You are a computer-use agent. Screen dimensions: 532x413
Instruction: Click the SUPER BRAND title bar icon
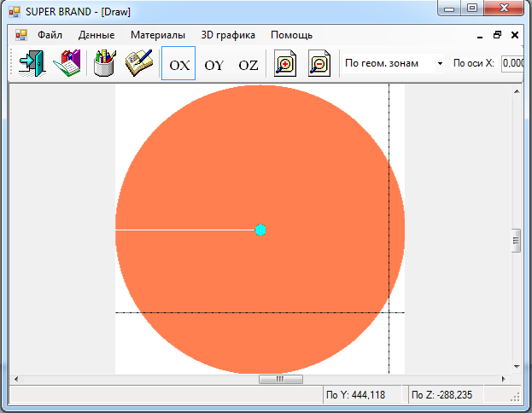(15, 12)
